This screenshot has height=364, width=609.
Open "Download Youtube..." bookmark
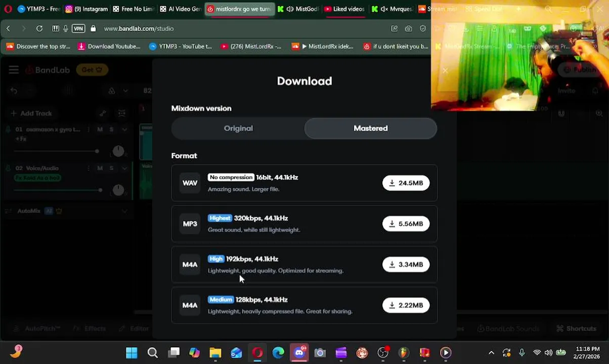tap(109, 47)
